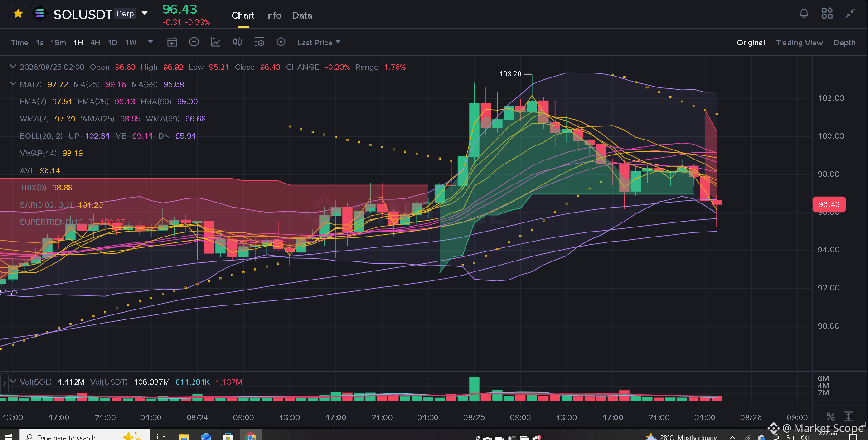Image resolution: width=868 pixels, height=440 pixels.
Task: Collapse the OHLC data row chevron
Action: [13, 66]
